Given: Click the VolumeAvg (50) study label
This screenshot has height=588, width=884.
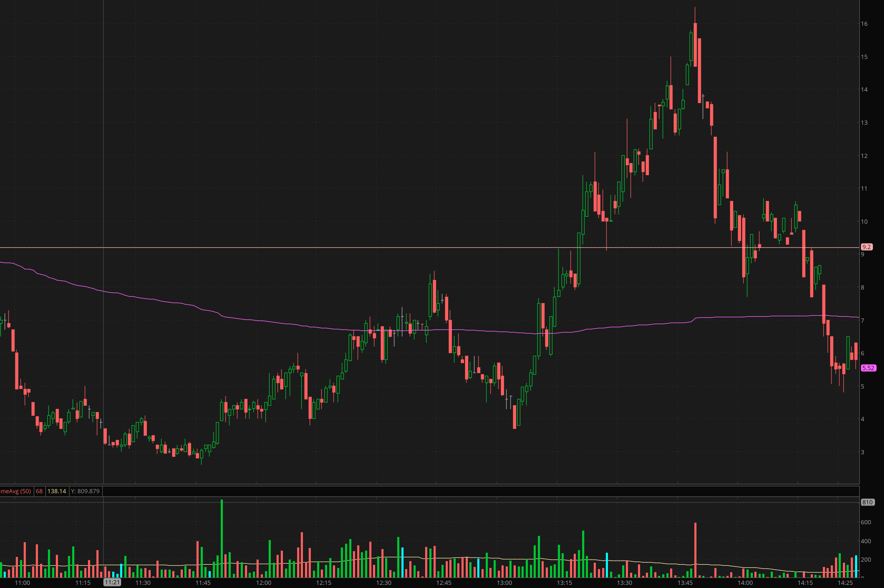Looking at the screenshot, I should pyautogui.click(x=16, y=491).
